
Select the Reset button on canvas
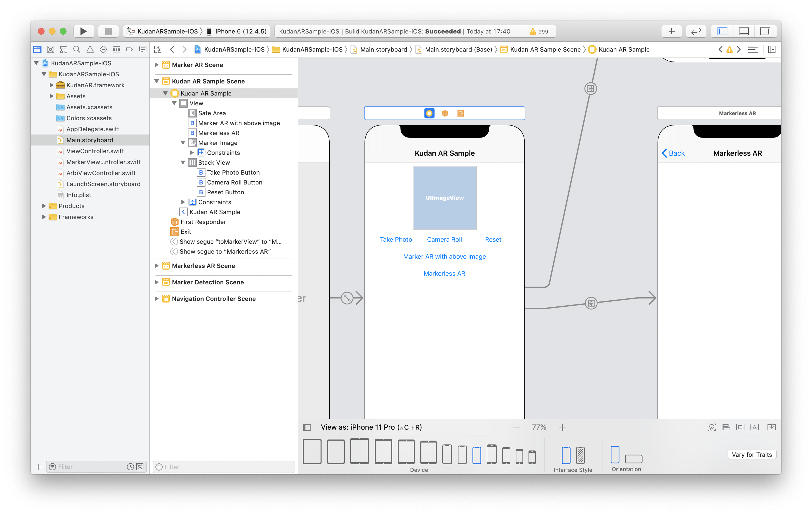pyautogui.click(x=493, y=239)
